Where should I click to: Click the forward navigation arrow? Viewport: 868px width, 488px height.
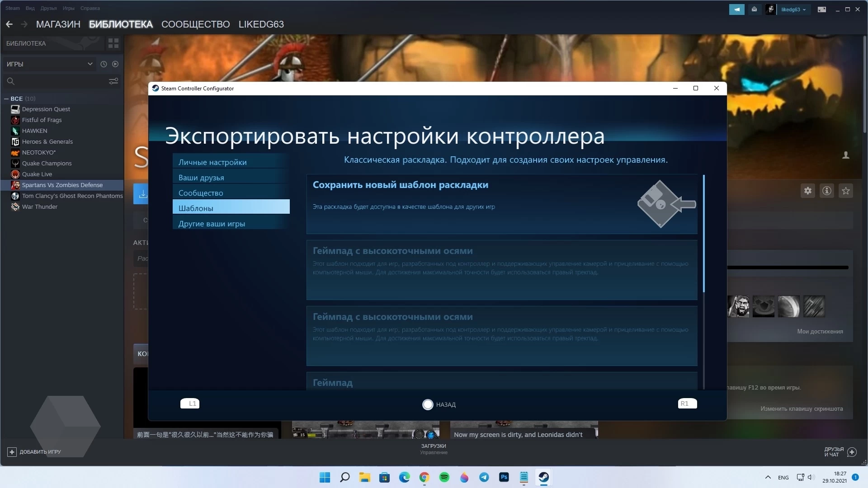(x=24, y=24)
